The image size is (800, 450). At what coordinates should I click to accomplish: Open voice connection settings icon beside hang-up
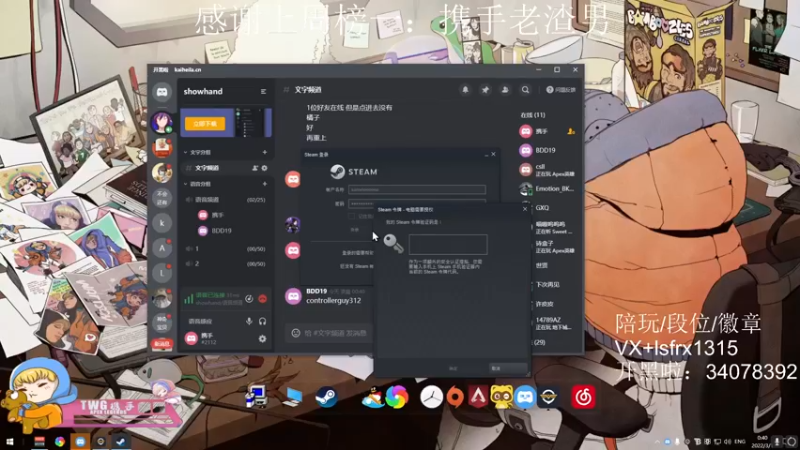click(x=249, y=298)
